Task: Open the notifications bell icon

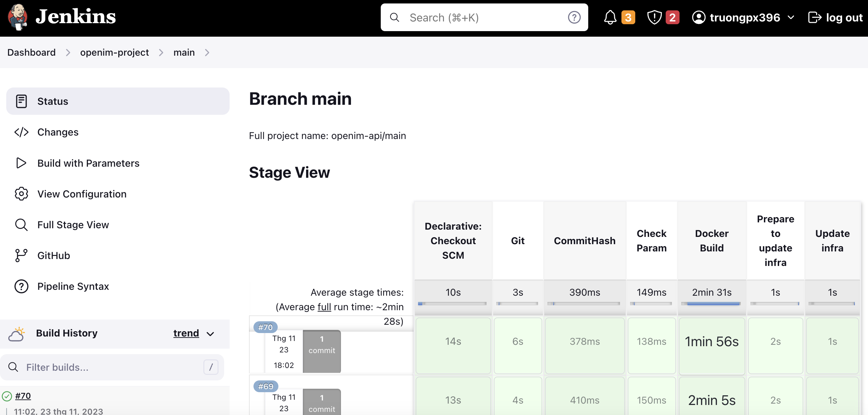Action: click(x=610, y=17)
